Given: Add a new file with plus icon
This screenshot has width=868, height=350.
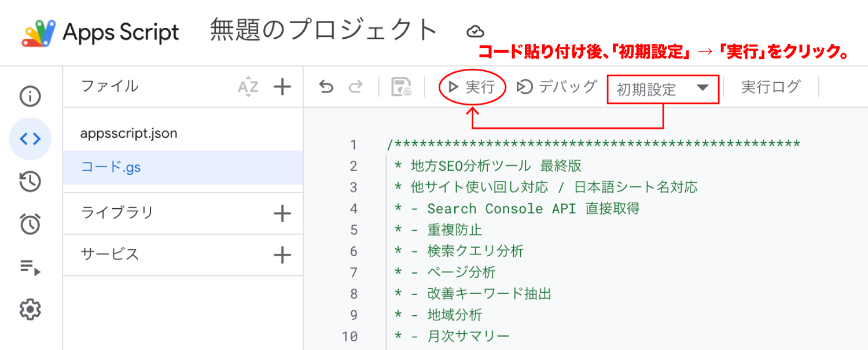Looking at the screenshot, I should (282, 87).
